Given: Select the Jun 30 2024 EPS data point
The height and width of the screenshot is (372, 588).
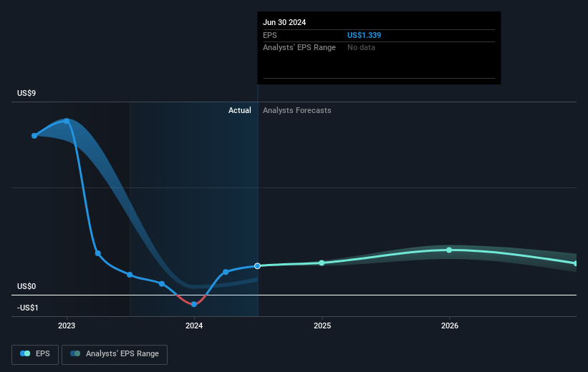Looking at the screenshot, I should (257, 266).
